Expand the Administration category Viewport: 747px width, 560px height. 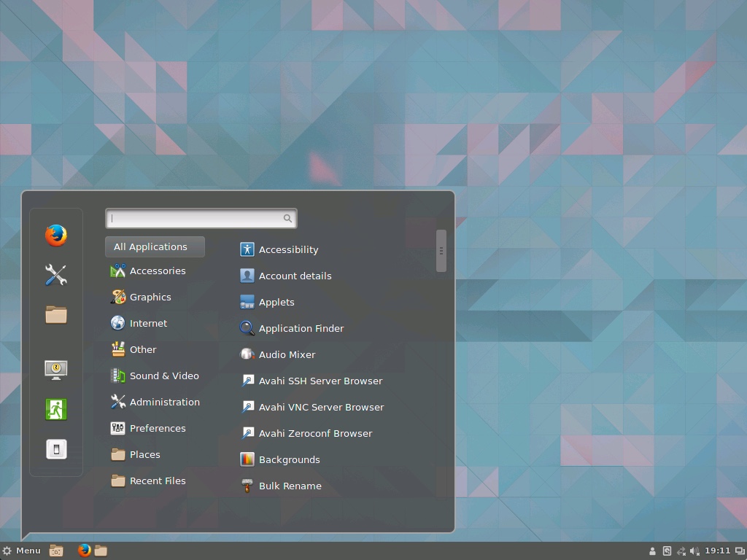click(x=164, y=402)
